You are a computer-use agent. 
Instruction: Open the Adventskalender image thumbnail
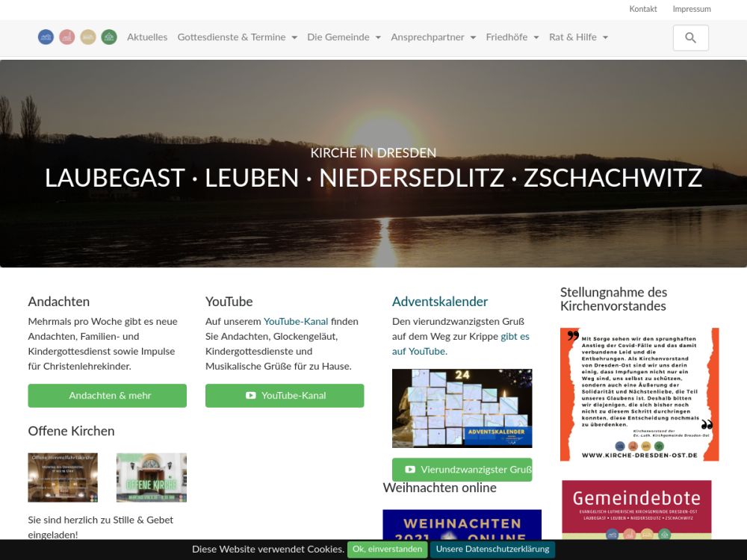pos(462,408)
